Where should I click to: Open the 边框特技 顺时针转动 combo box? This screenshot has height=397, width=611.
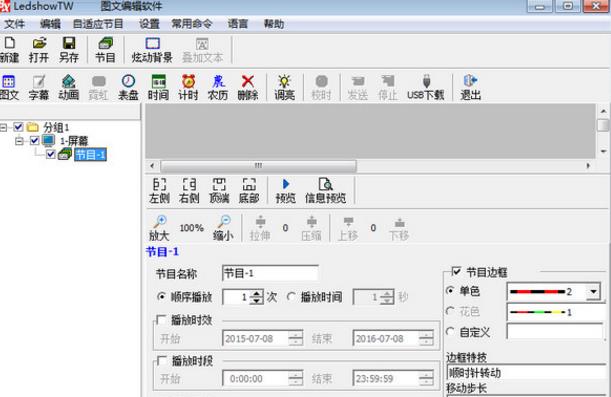[x=526, y=373]
